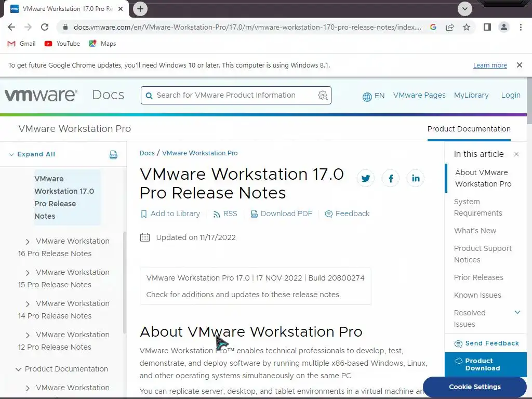Subscribe via RSS
Image resolution: width=532 pixels, height=399 pixels.
tap(225, 214)
